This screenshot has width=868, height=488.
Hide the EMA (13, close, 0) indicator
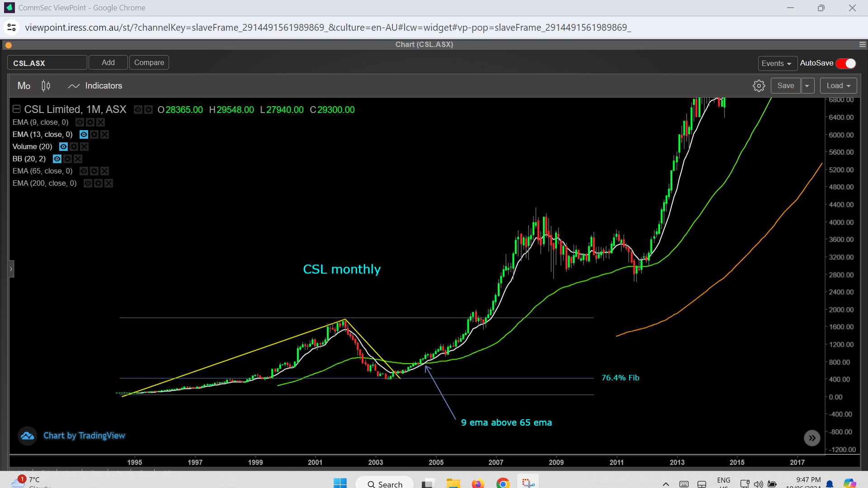[x=84, y=134]
